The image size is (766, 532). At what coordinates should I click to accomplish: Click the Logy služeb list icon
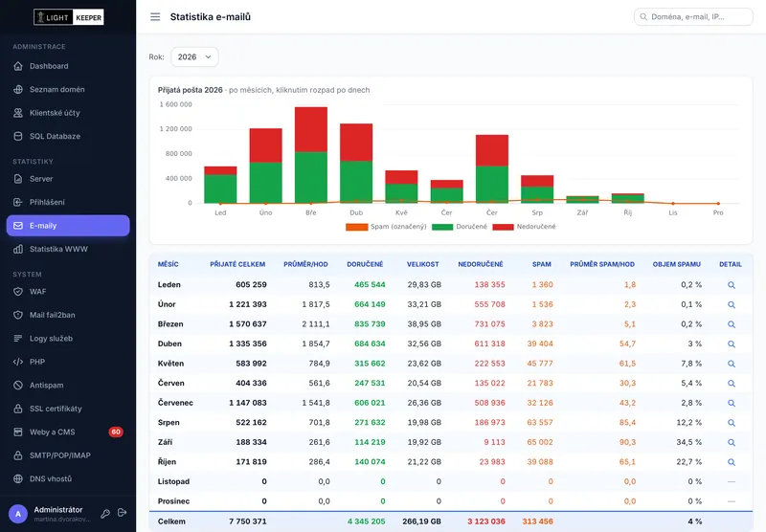tap(18, 338)
